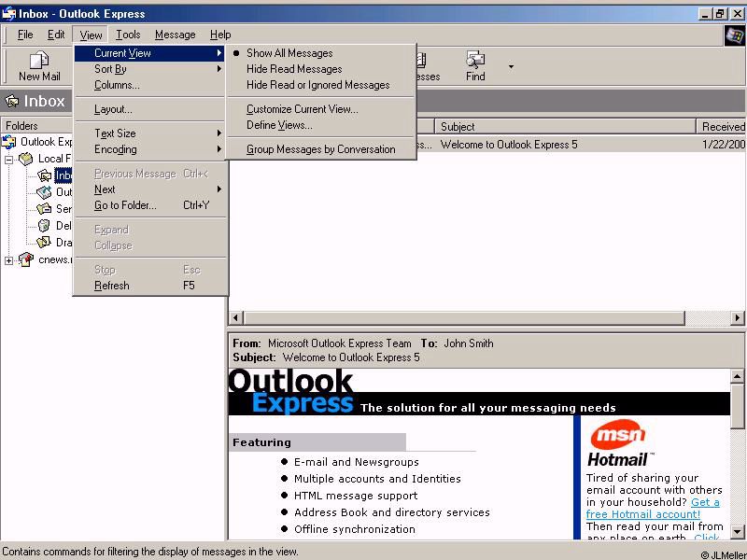Screen dimensions: 747x560
Task: Click the Outlook Express title bar icon
Action: 8,14
